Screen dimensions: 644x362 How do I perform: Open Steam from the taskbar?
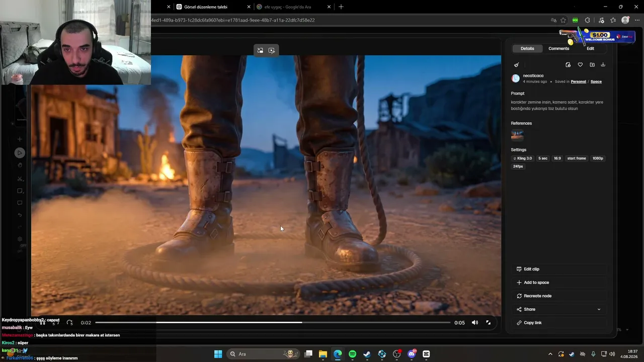[x=367, y=354]
